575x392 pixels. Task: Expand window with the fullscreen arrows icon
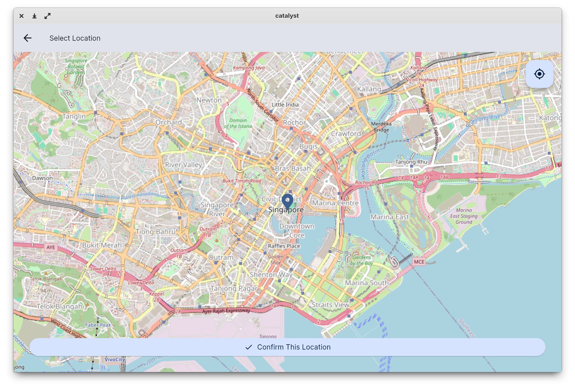tap(47, 16)
